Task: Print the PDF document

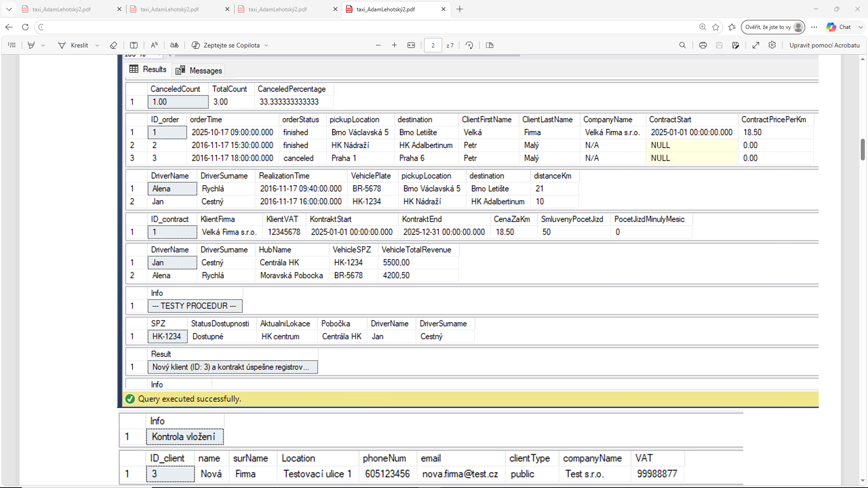Action: coord(703,45)
